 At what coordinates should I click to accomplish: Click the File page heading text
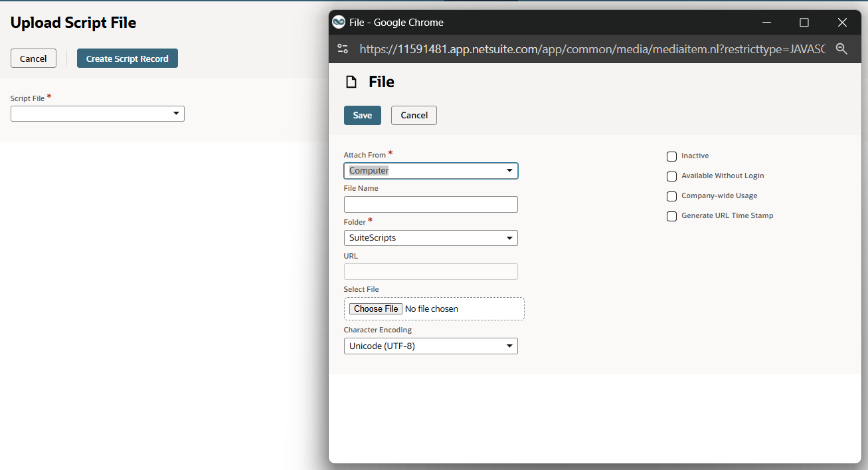[x=382, y=82]
